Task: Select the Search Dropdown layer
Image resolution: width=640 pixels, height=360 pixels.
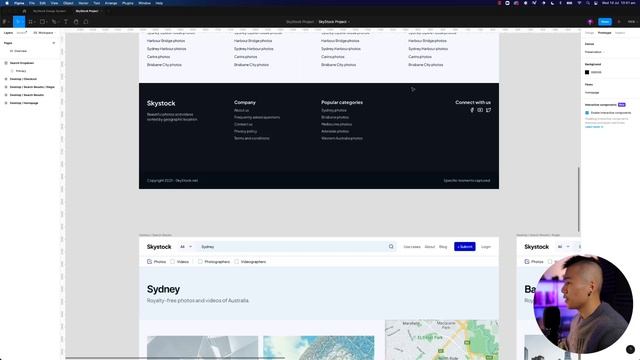Action: (x=22, y=63)
